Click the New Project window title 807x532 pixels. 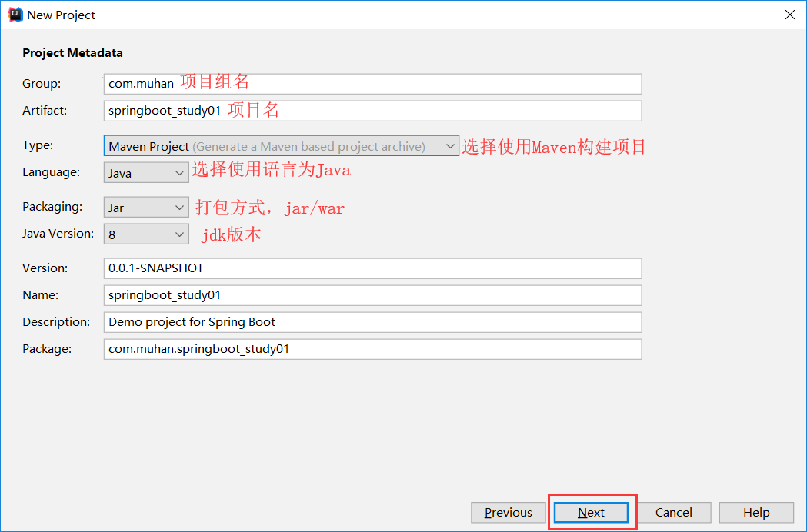[62, 15]
